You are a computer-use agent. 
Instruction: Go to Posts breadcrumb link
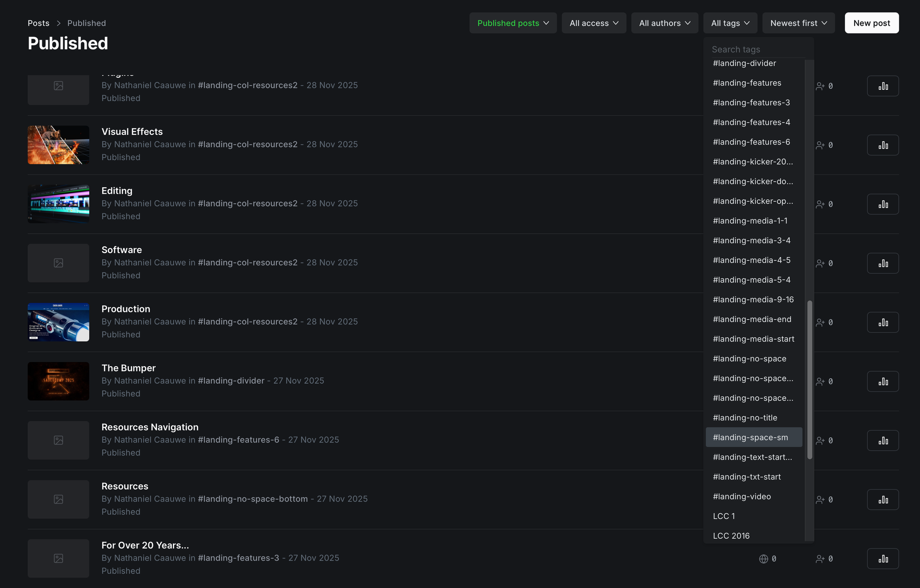pyautogui.click(x=38, y=23)
